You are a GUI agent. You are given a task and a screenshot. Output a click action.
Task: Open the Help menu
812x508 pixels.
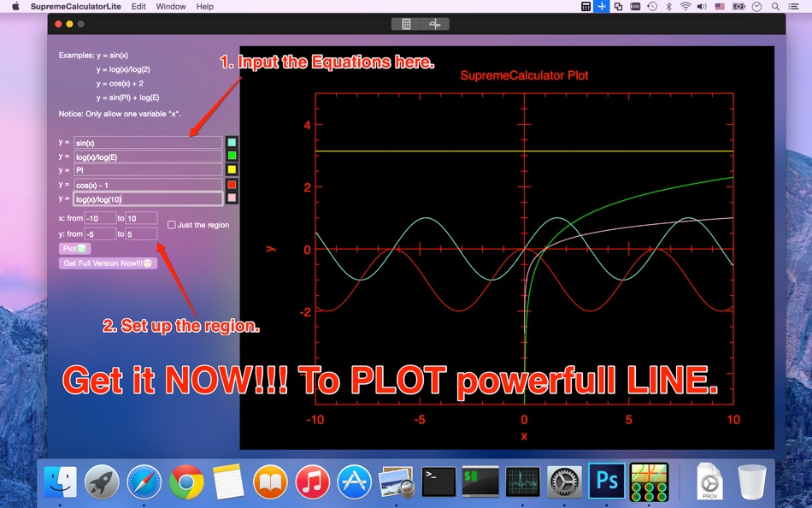[204, 6]
